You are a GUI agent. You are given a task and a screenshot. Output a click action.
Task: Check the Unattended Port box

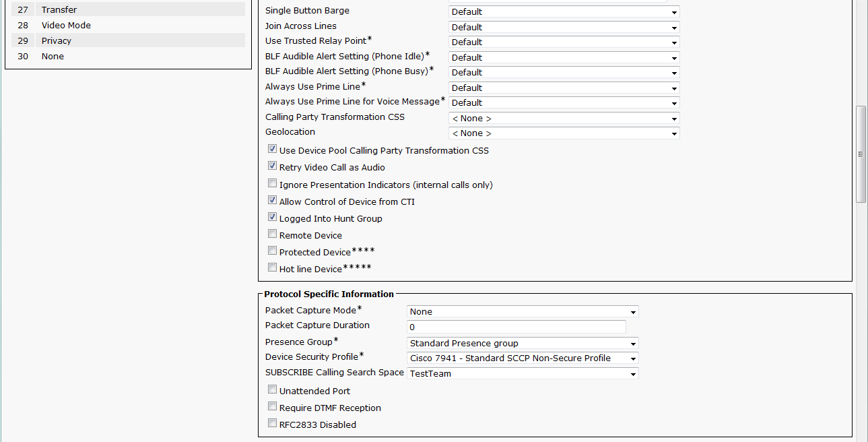(273, 389)
